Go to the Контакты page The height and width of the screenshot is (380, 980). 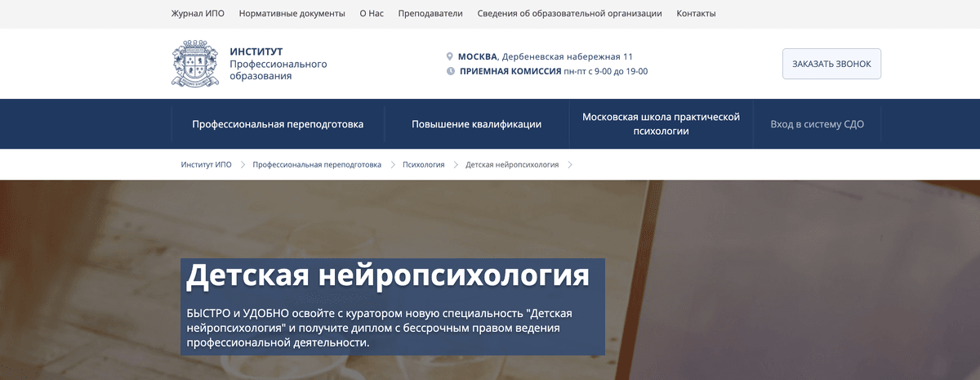(697, 14)
